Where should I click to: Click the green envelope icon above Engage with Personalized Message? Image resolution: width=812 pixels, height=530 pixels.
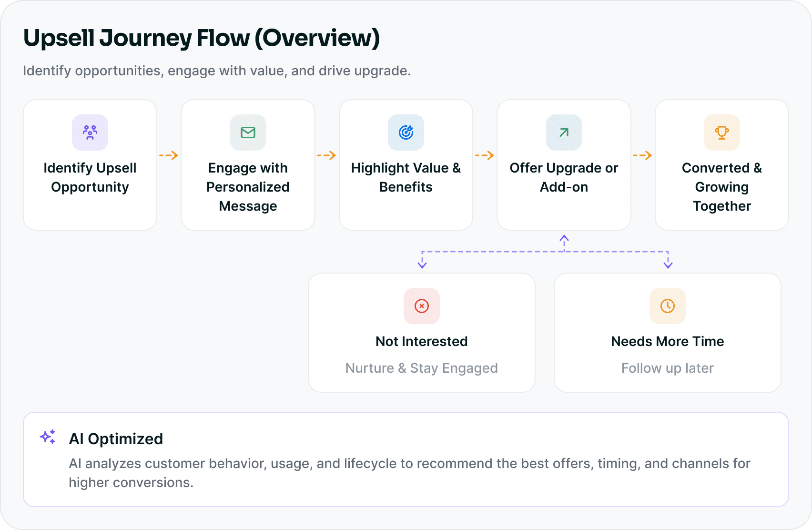(248, 132)
